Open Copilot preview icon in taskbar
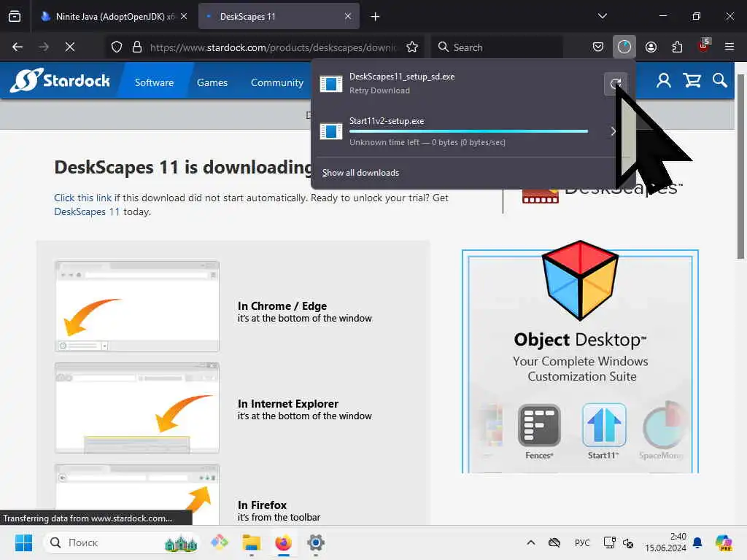 [724, 542]
